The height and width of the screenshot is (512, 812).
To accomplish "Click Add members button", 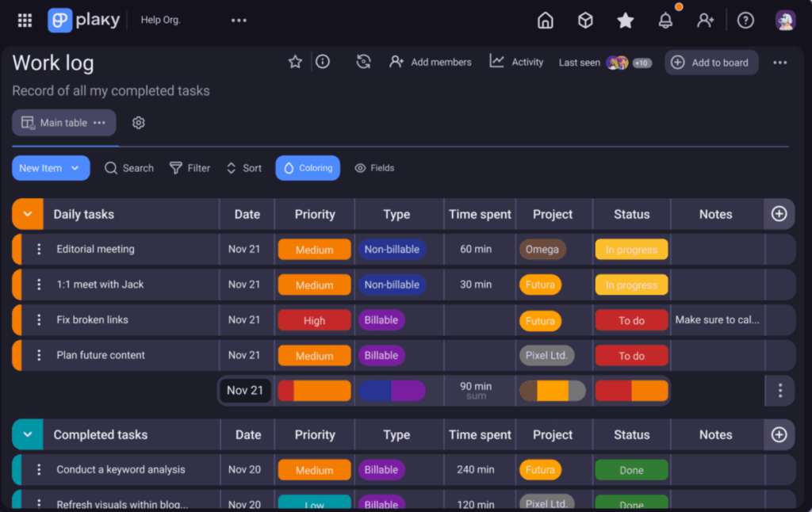I will (431, 62).
